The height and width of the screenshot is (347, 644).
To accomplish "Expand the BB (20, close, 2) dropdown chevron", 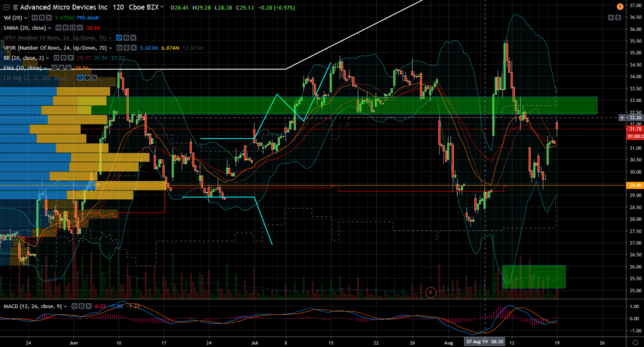I will click(x=47, y=58).
